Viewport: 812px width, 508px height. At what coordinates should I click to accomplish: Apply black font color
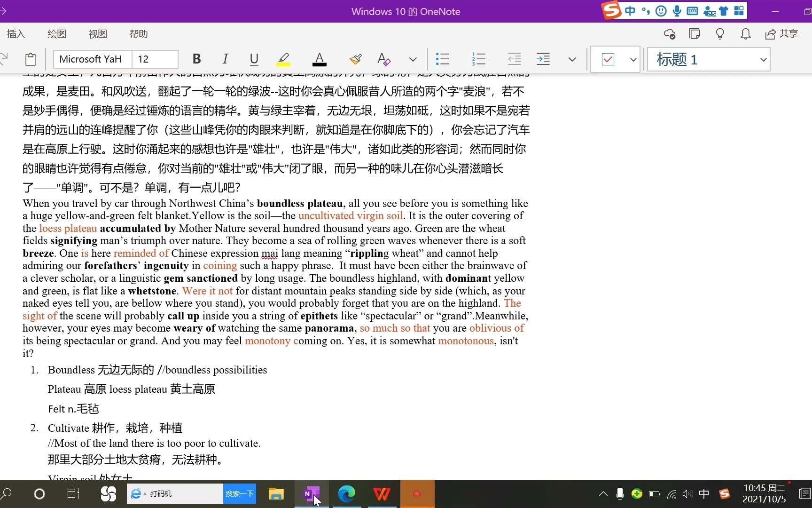[x=320, y=59]
